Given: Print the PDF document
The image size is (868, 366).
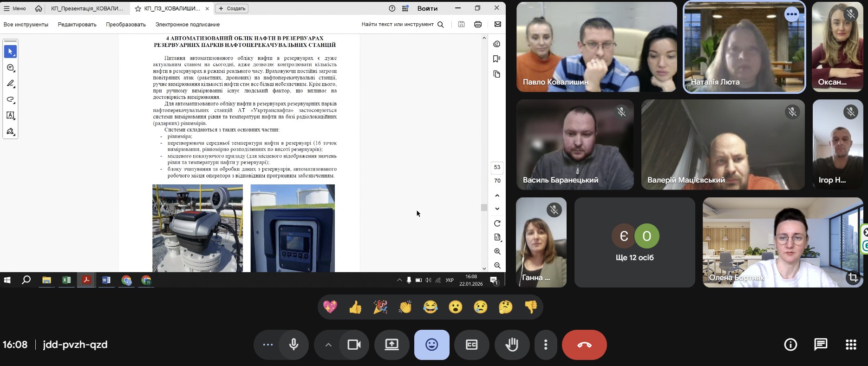Looking at the screenshot, I should (478, 24).
